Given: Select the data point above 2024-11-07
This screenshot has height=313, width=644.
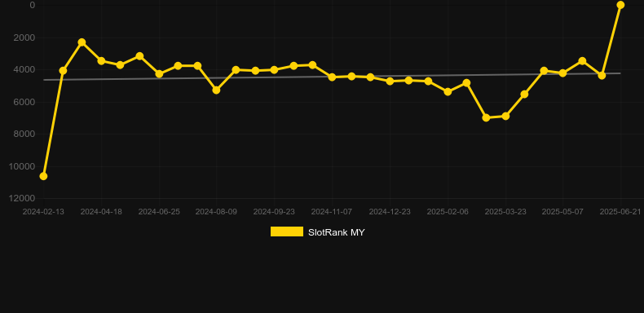Looking at the screenshot, I should click(333, 77).
